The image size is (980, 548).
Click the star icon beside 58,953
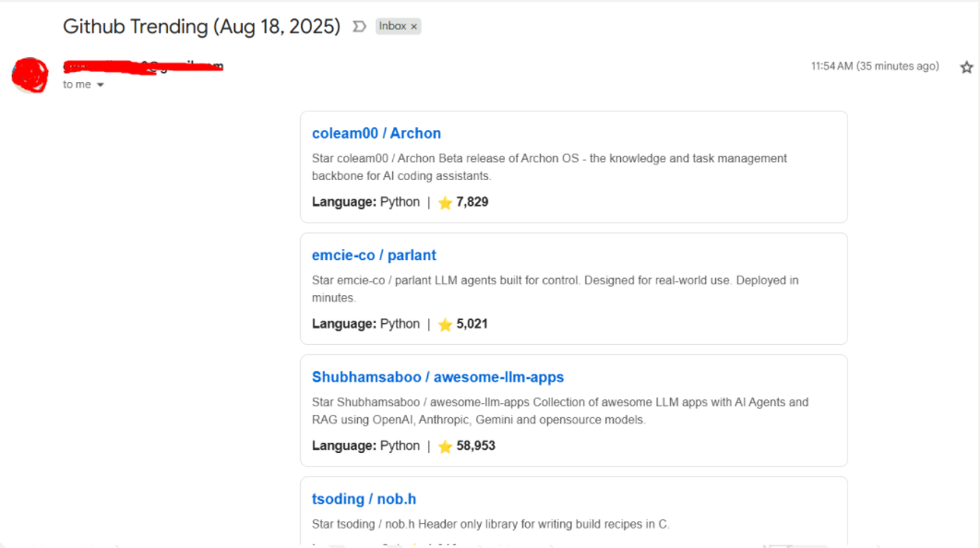pos(445,446)
